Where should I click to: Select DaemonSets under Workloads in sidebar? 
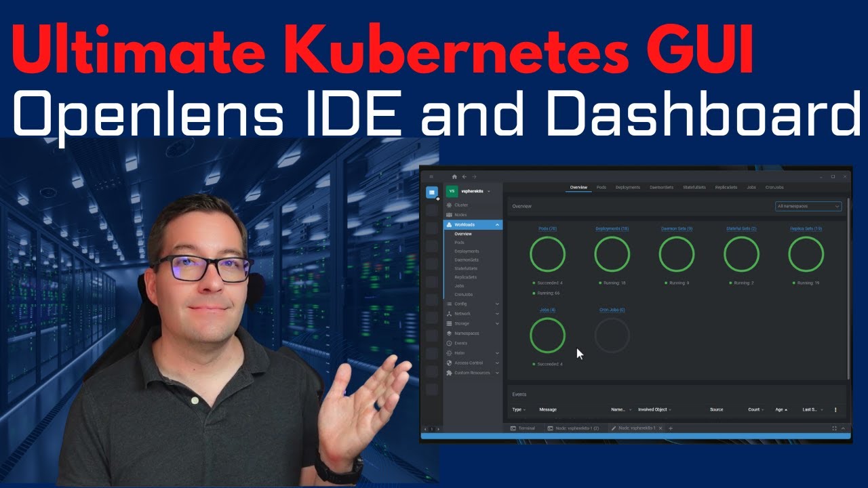click(x=467, y=260)
